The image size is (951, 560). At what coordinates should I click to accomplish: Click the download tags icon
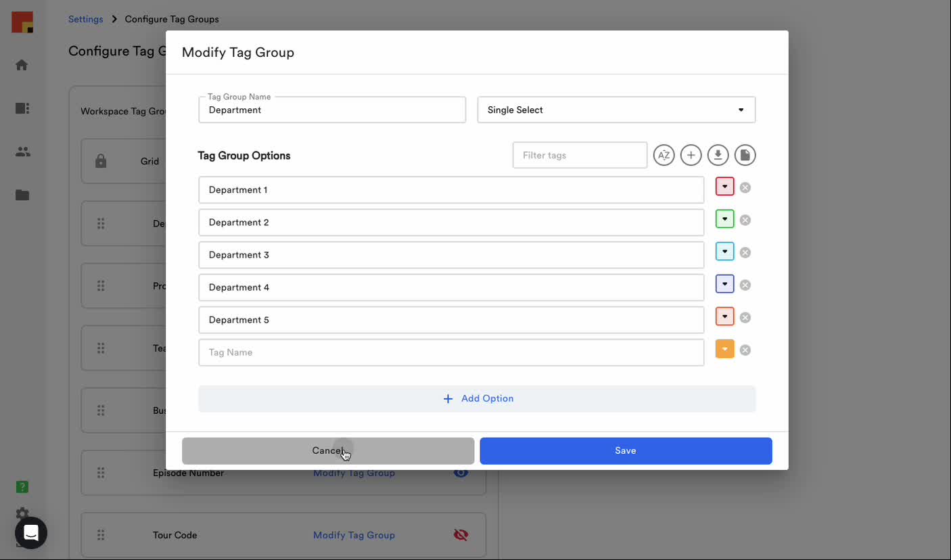tap(718, 156)
